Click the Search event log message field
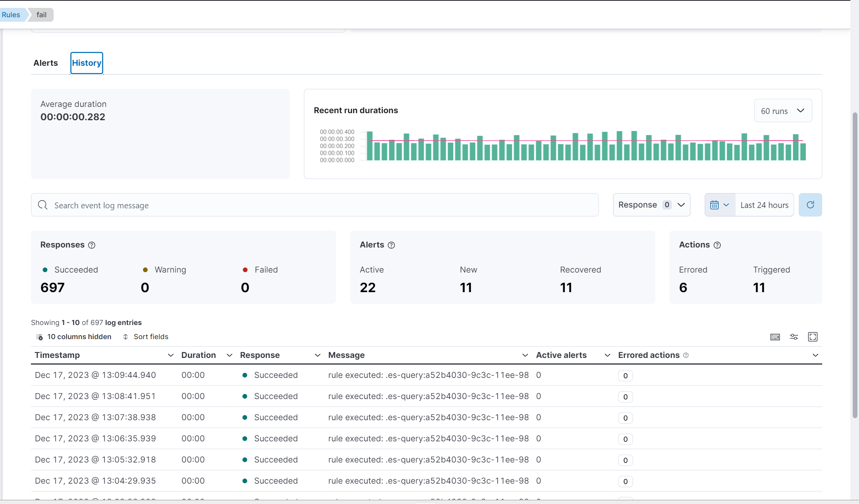 [x=313, y=205]
